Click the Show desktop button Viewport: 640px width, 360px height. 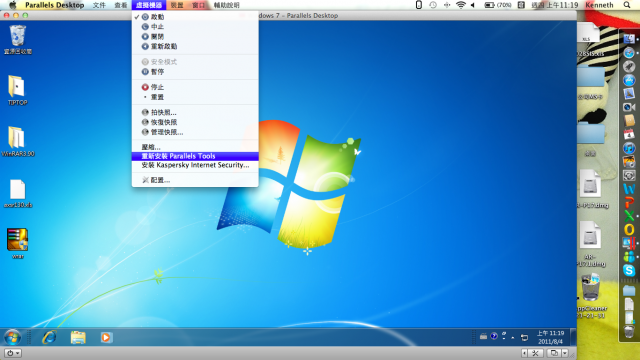(x=573, y=337)
